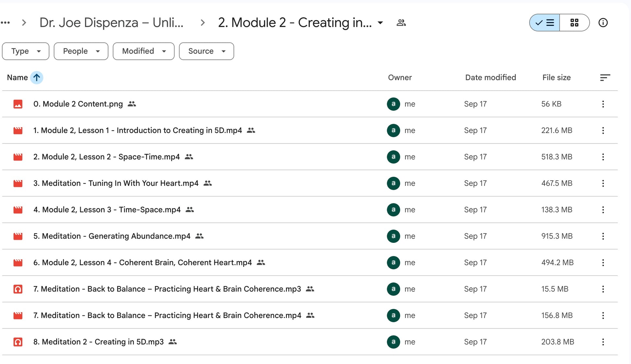Image resolution: width=631 pixels, height=364 pixels.
Task: Open more actions for 8. Meditation 2 mp3
Action: (603, 342)
